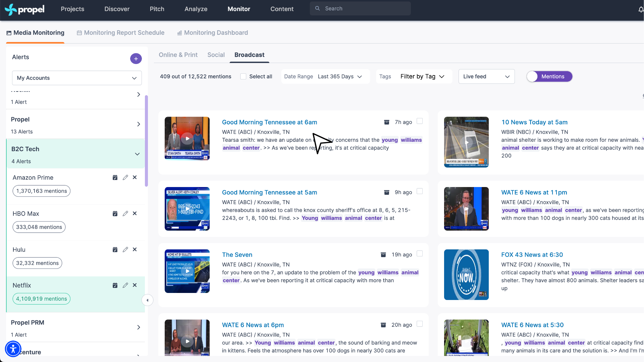
Task: Open the My Accounts dropdown
Action: point(77,78)
